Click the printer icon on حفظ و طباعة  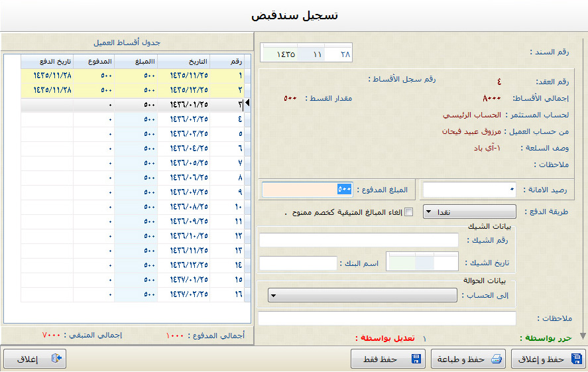coord(497,359)
